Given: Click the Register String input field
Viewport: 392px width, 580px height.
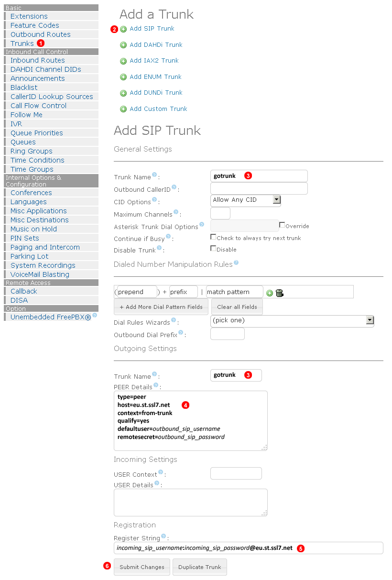Looking at the screenshot, I should point(249,548).
